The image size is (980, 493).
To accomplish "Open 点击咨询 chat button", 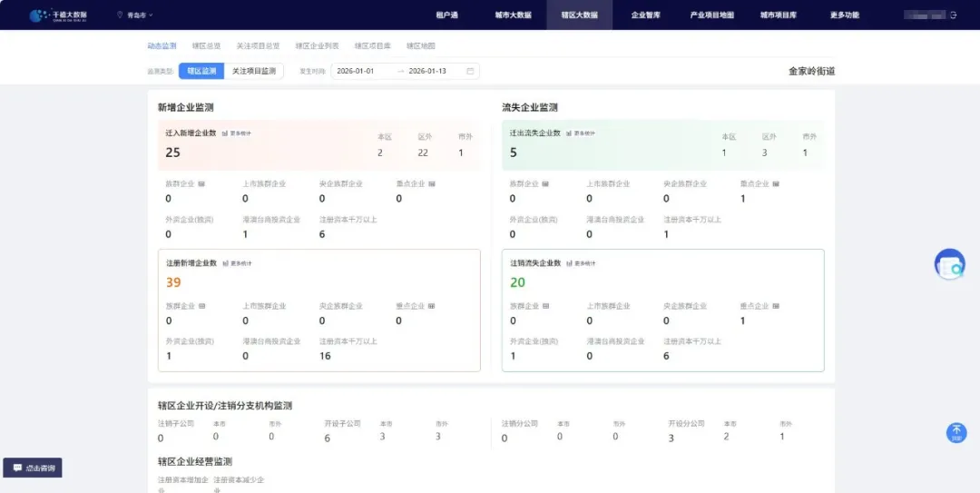I will tap(33, 468).
